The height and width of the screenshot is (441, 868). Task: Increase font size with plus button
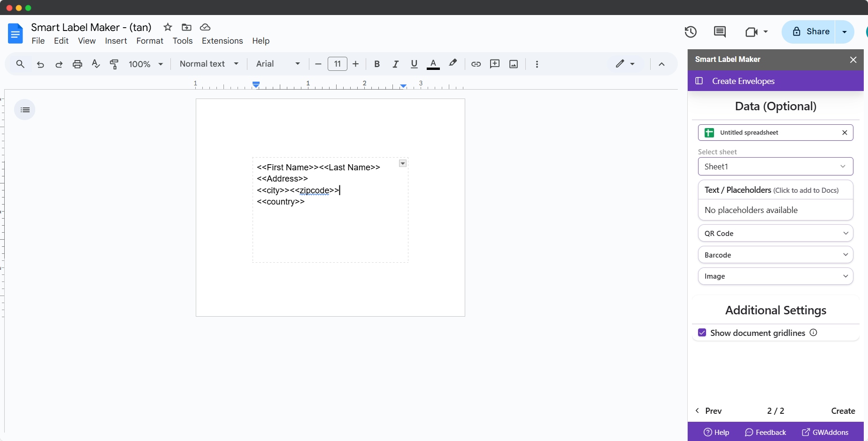click(355, 64)
